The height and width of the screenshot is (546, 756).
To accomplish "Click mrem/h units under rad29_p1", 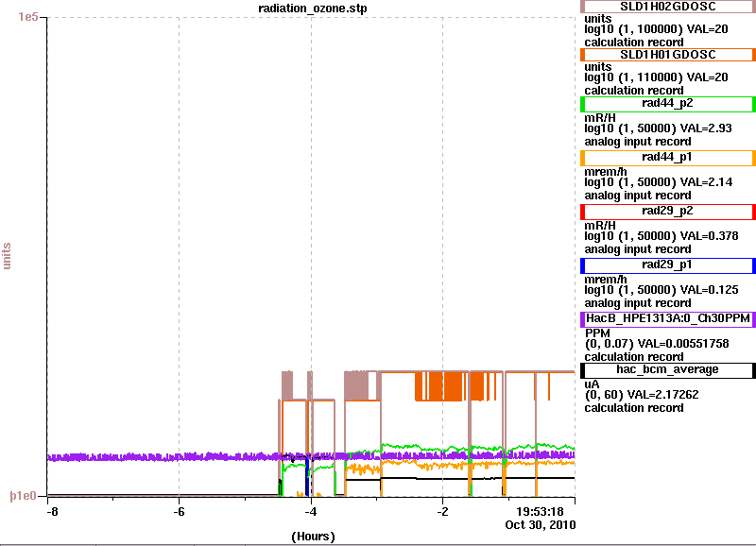I will (x=606, y=280).
